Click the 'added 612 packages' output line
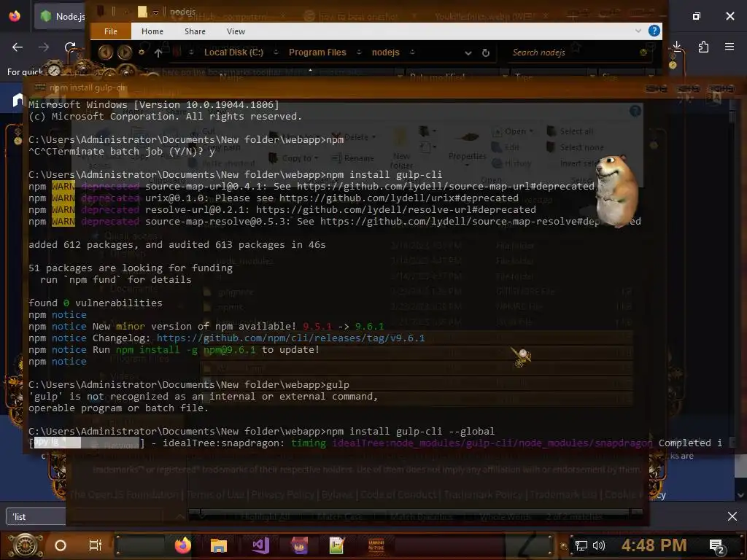The height and width of the screenshot is (560, 747). (x=177, y=245)
